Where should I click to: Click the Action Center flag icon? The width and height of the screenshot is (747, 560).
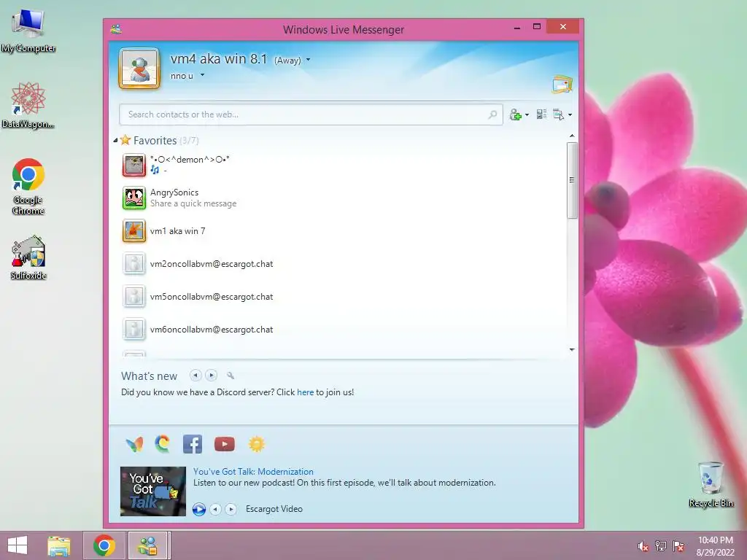(x=678, y=546)
